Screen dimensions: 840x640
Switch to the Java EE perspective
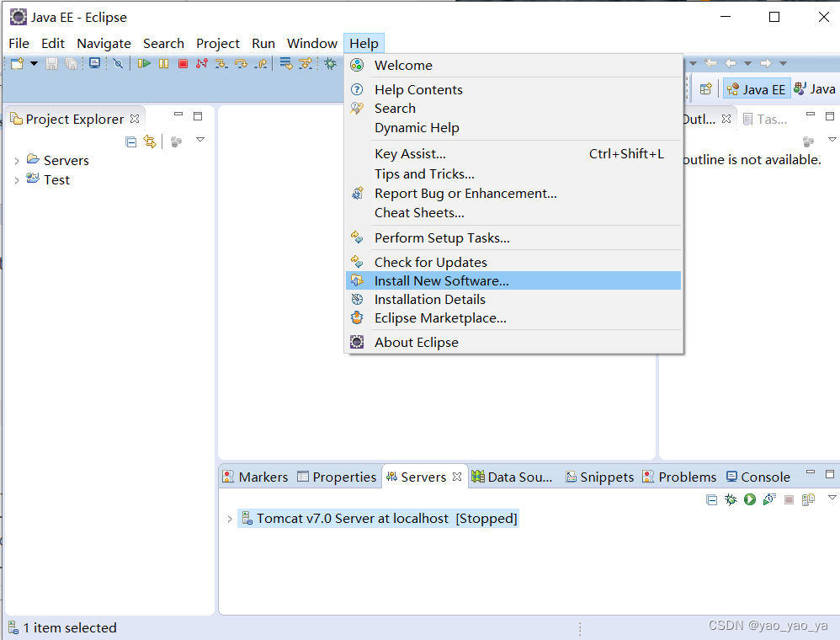tap(757, 89)
